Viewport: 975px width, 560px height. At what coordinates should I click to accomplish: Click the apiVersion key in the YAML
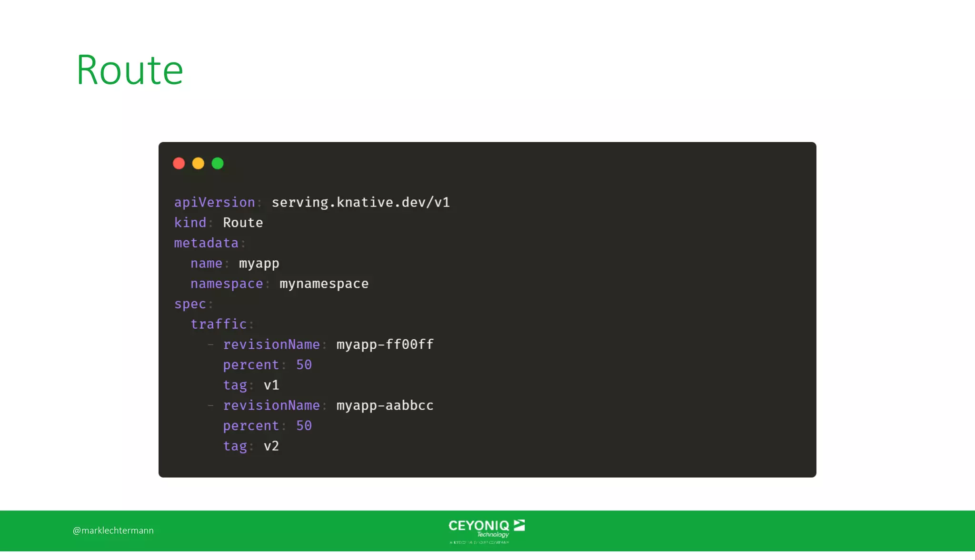coord(215,203)
